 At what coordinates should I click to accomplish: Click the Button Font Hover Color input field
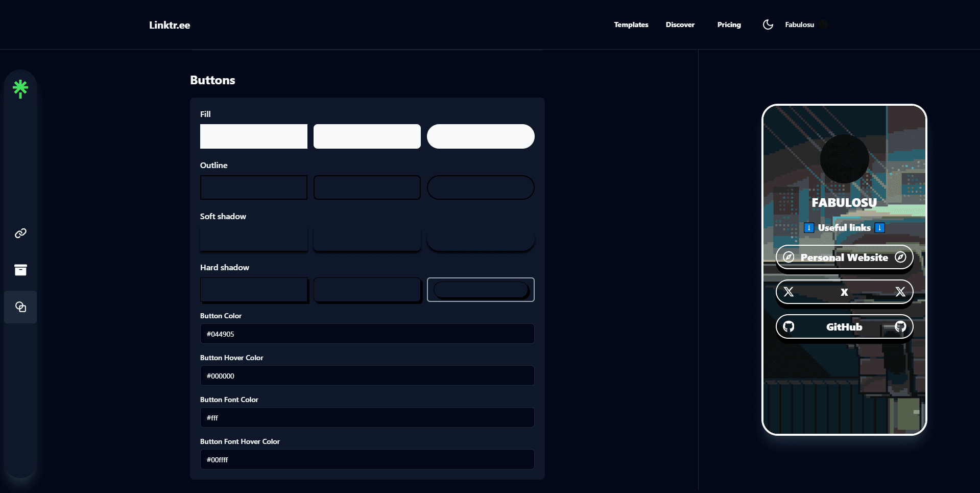[x=367, y=459]
